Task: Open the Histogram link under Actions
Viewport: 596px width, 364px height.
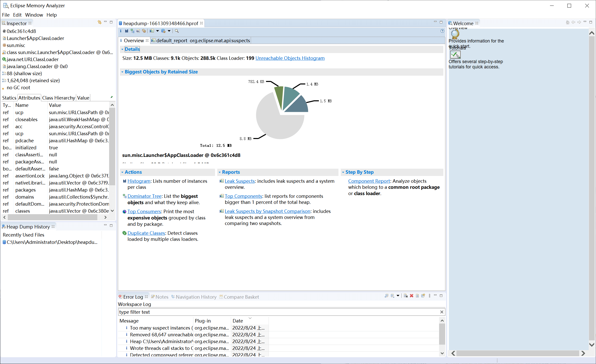Action: (x=139, y=181)
